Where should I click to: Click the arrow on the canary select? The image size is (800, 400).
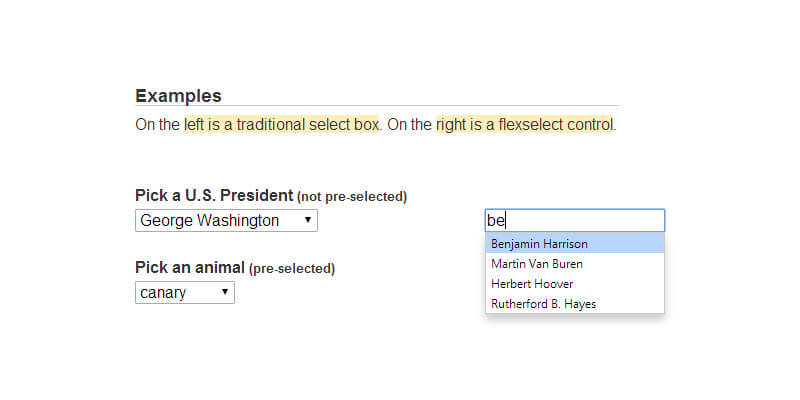coord(224,293)
